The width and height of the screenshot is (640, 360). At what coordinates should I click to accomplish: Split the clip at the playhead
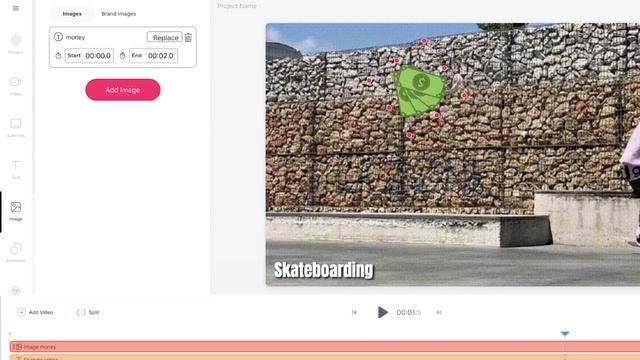click(88, 312)
